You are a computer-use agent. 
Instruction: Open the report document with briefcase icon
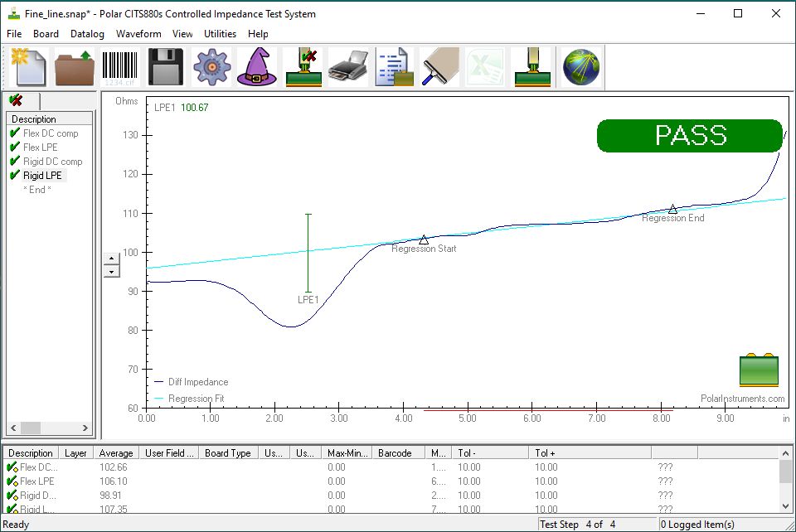point(394,67)
